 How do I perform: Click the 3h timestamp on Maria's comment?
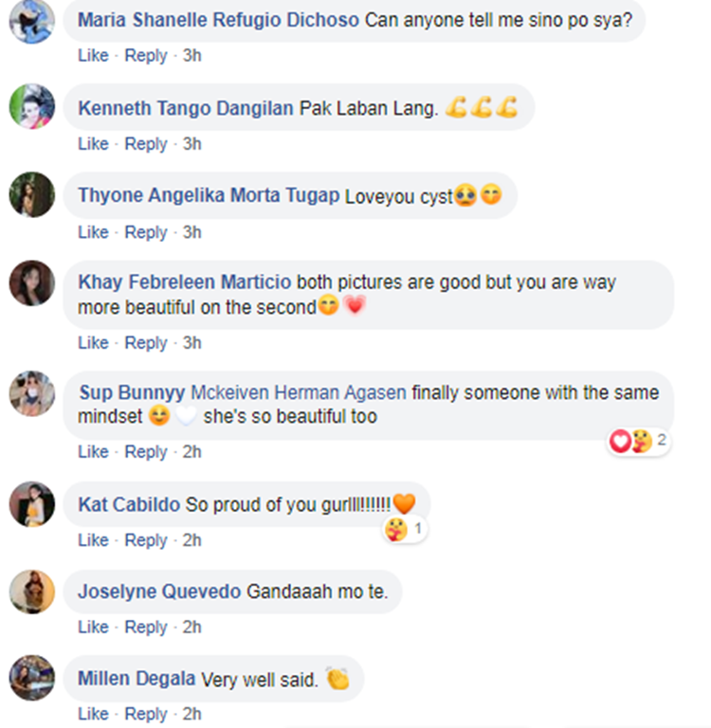tap(191, 56)
